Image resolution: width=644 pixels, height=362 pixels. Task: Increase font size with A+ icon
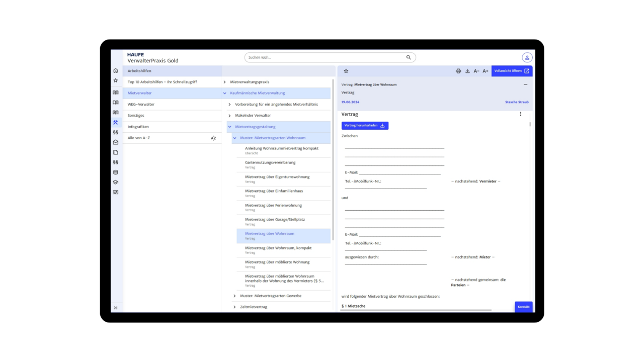(486, 71)
